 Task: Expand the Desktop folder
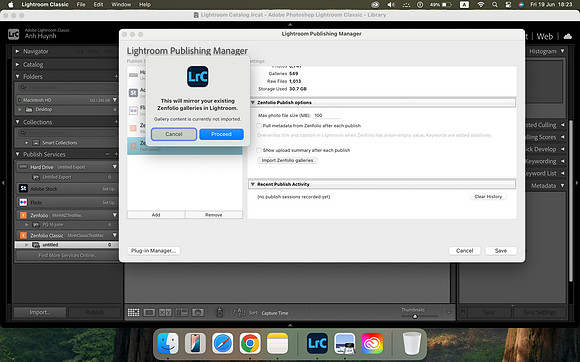click(20, 109)
